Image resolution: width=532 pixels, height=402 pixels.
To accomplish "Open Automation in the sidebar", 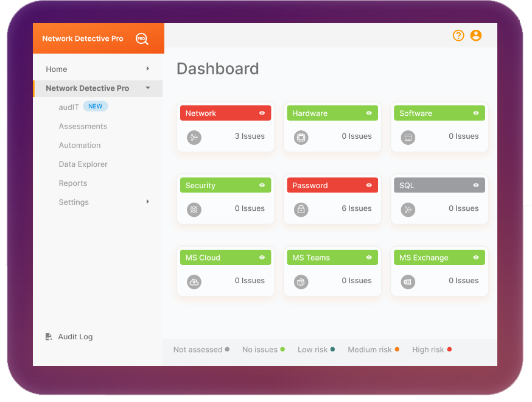I will [80, 146].
